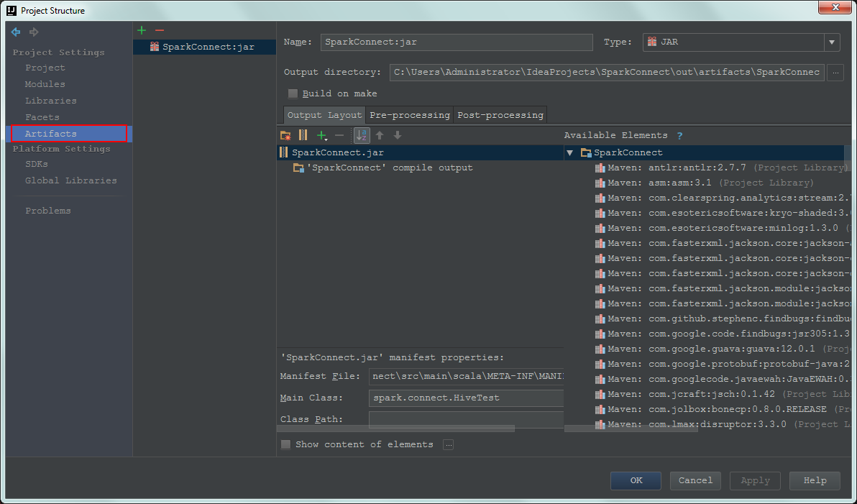Click the Apply button
This screenshot has width=857, height=504.
755,480
